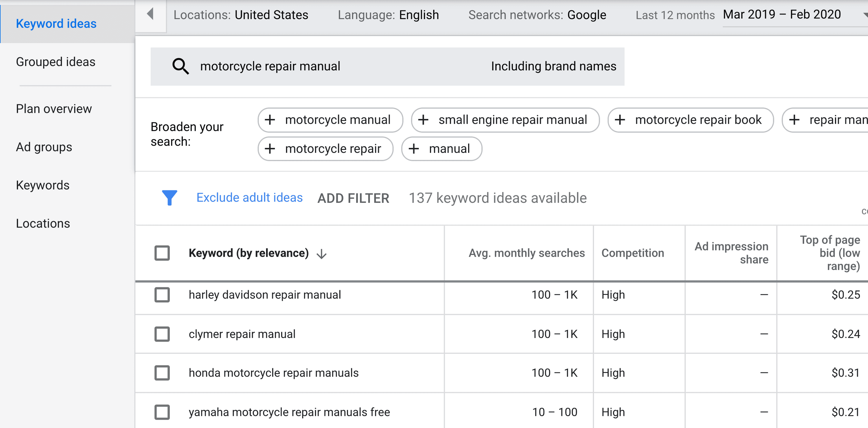Click yamaha motorcycle repair manuals free keyword
Viewport: 868px width, 428px height.
(289, 412)
